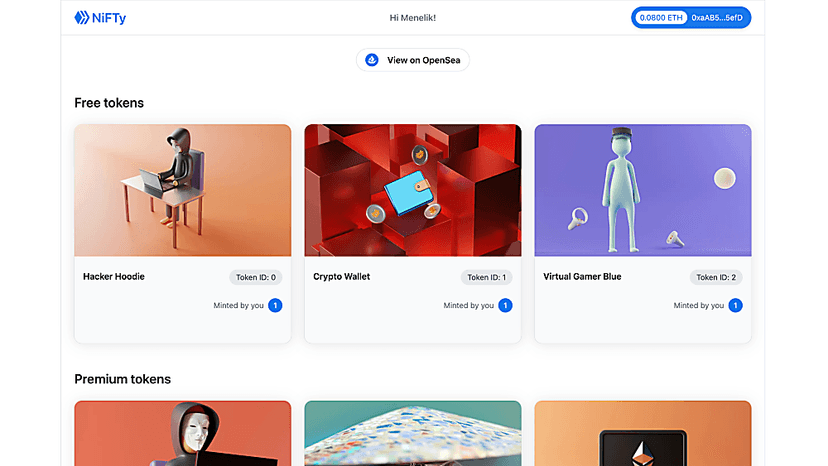Open View on OpenSea link
Viewport: 828px width, 466px height.
[412, 60]
